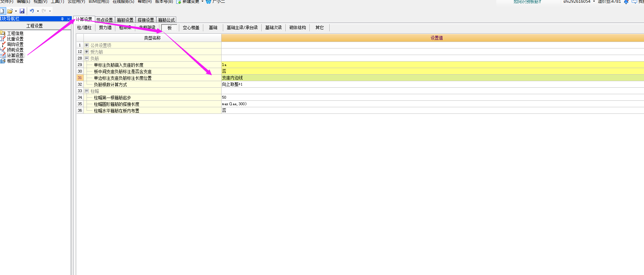The image size is (644, 275).
Task: Click the 如何识别板筋? help link
Action: click(527, 2)
